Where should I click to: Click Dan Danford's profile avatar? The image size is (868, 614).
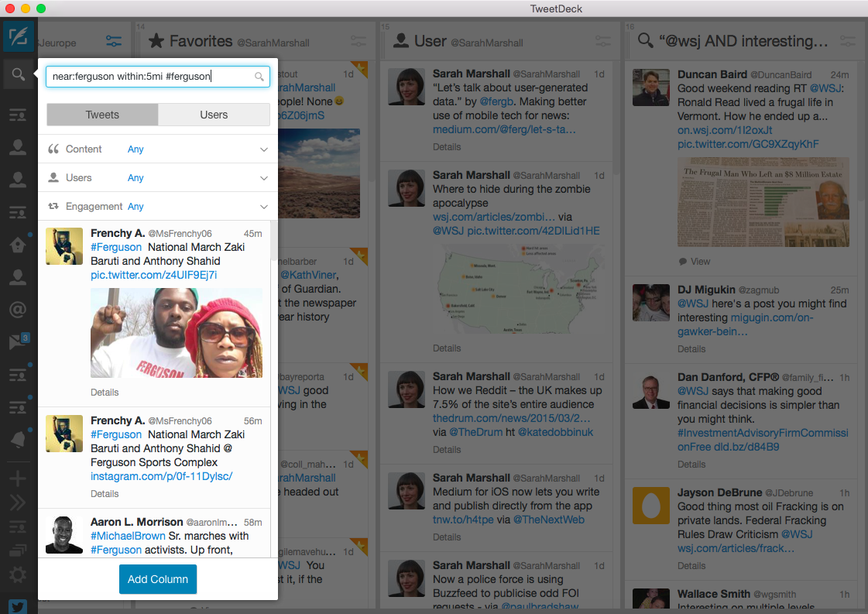click(651, 390)
